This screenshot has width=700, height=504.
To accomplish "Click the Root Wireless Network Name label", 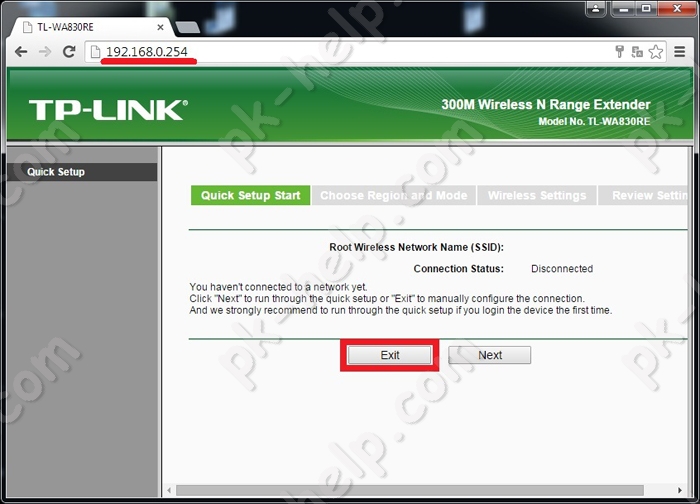I will coord(417,247).
